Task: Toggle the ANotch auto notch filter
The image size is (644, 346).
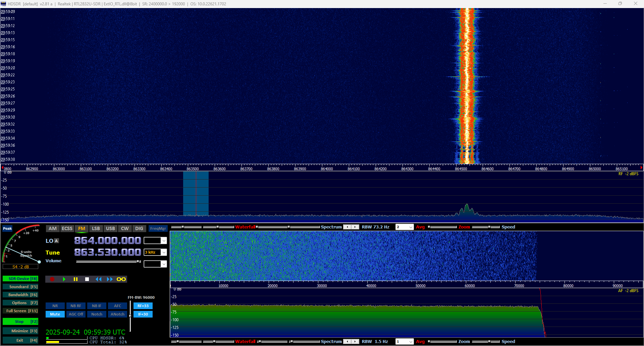Action: click(x=117, y=314)
